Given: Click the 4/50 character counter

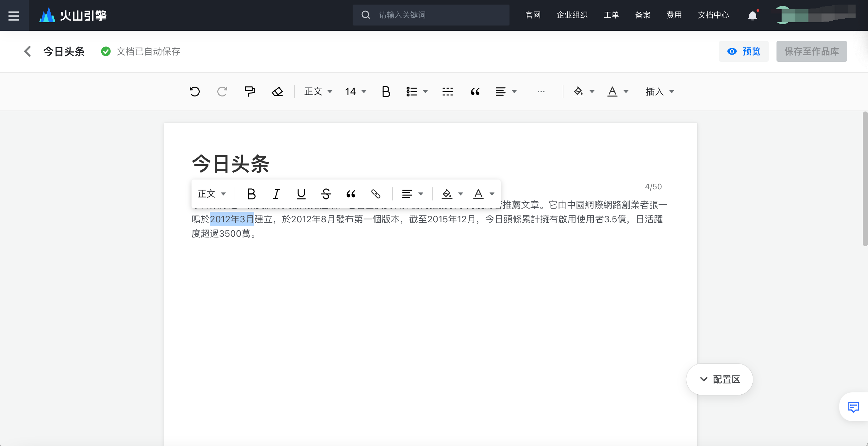Looking at the screenshot, I should [653, 187].
